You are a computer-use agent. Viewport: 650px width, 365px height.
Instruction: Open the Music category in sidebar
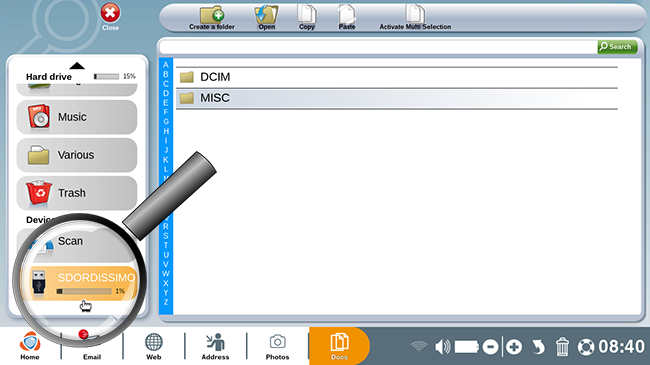point(77,117)
